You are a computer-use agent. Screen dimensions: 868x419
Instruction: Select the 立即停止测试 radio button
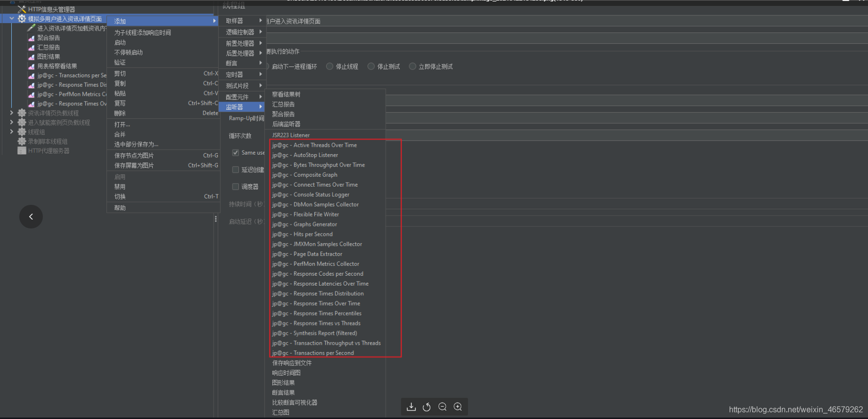pos(412,66)
